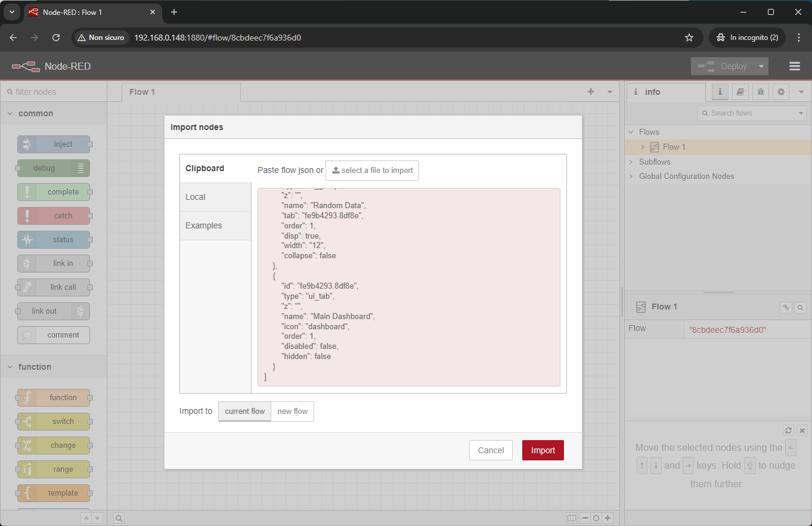Open the Deploy dropdown arrow
This screenshot has width=812, height=526.
click(x=761, y=66)
